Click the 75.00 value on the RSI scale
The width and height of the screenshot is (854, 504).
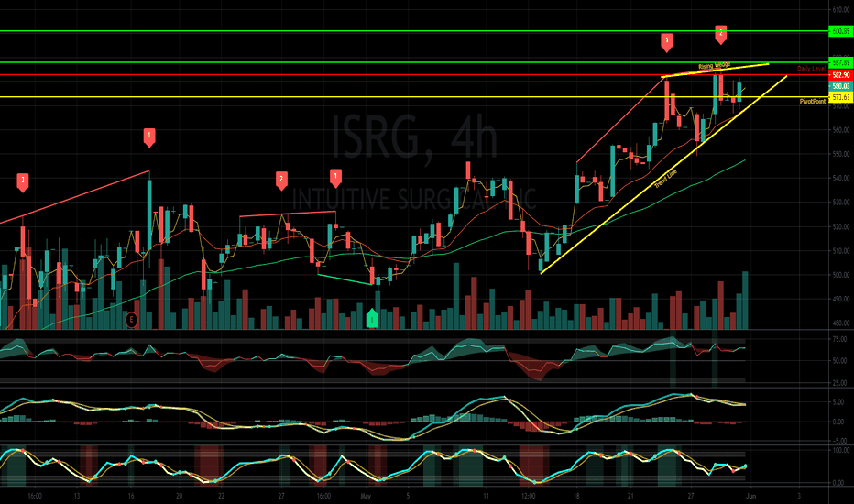pos(840,339)
